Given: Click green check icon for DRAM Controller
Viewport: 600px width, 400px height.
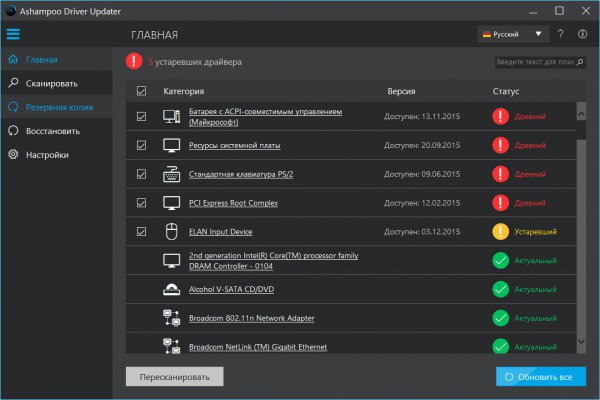Looking at the screenshot, I should [501, 261].
